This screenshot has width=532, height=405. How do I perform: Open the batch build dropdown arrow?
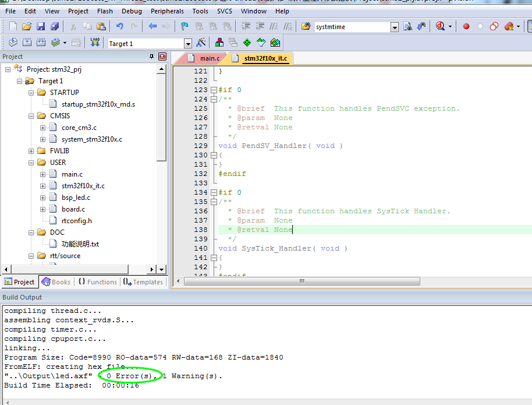tap(65, 43)
